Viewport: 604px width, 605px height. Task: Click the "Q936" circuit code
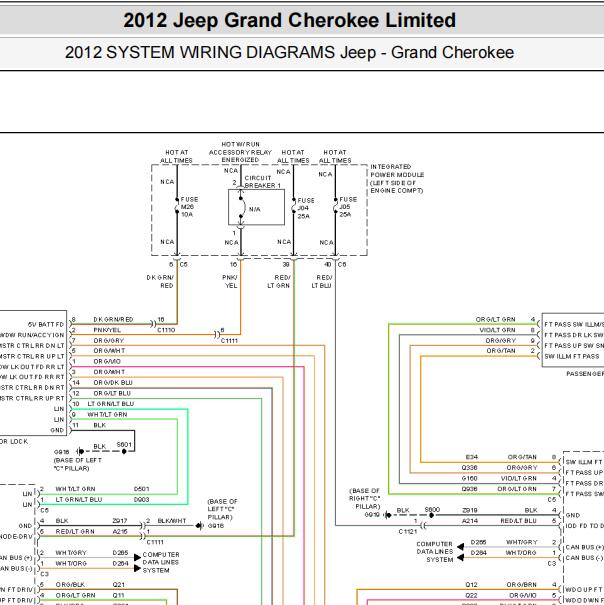tap(470, 489)
